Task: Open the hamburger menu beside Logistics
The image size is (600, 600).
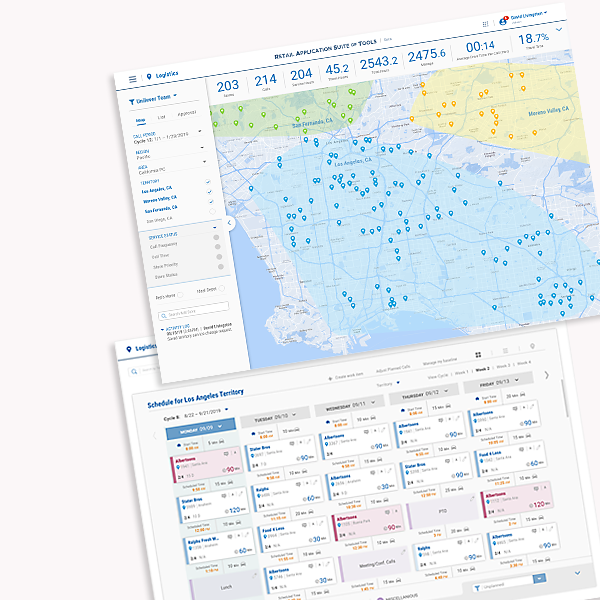Action: tap(132, 79)
